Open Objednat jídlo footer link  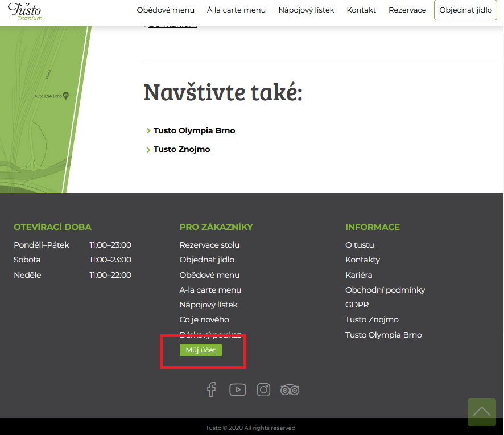pyautogui.click(x=206, y=260)
